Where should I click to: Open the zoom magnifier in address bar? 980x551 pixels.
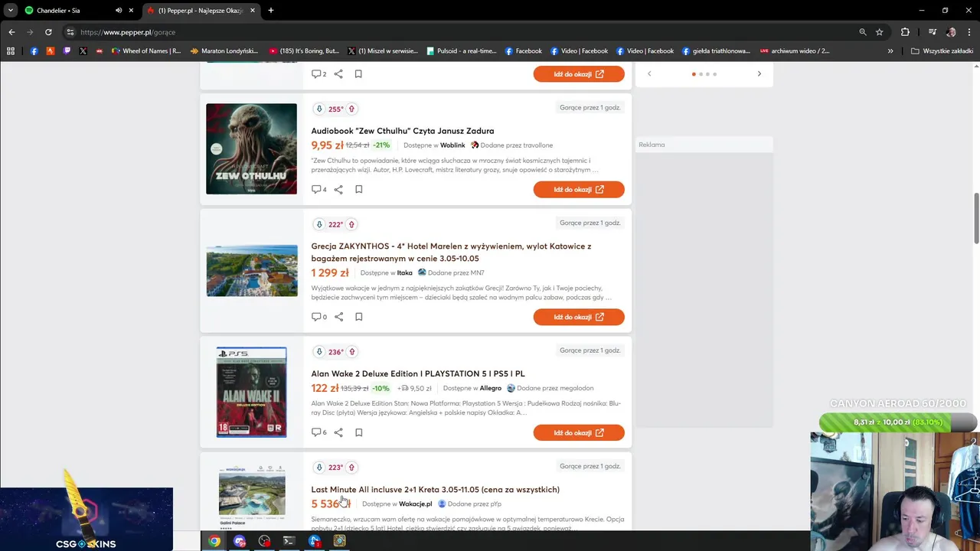pyautogui.click(x=863, y=32)
